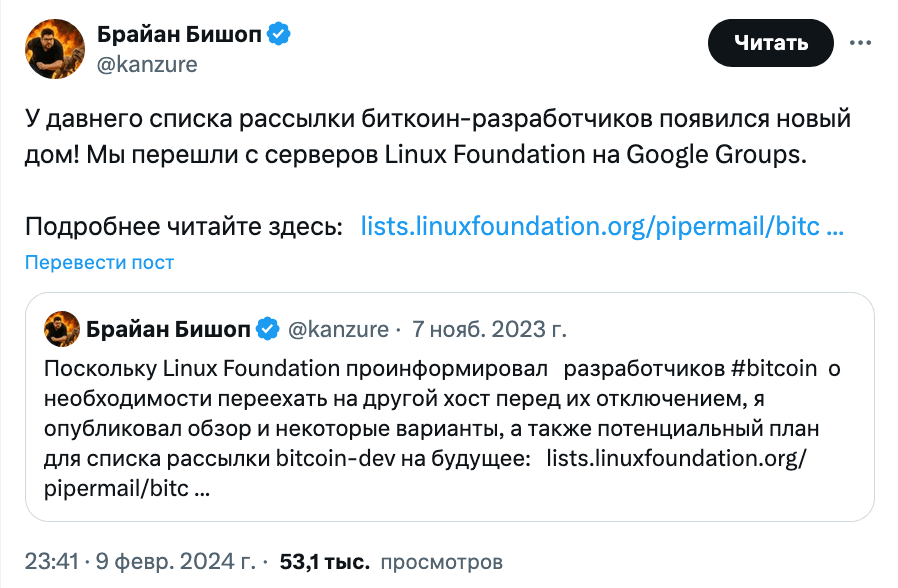Click the blue verified badge beside author name
898x588 pixels.
click(x=279, y=34)
